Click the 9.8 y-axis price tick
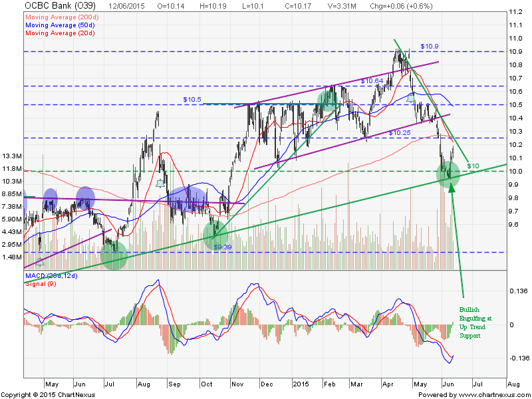This screenshot has height=399, width=532. [x=513, y=198]
